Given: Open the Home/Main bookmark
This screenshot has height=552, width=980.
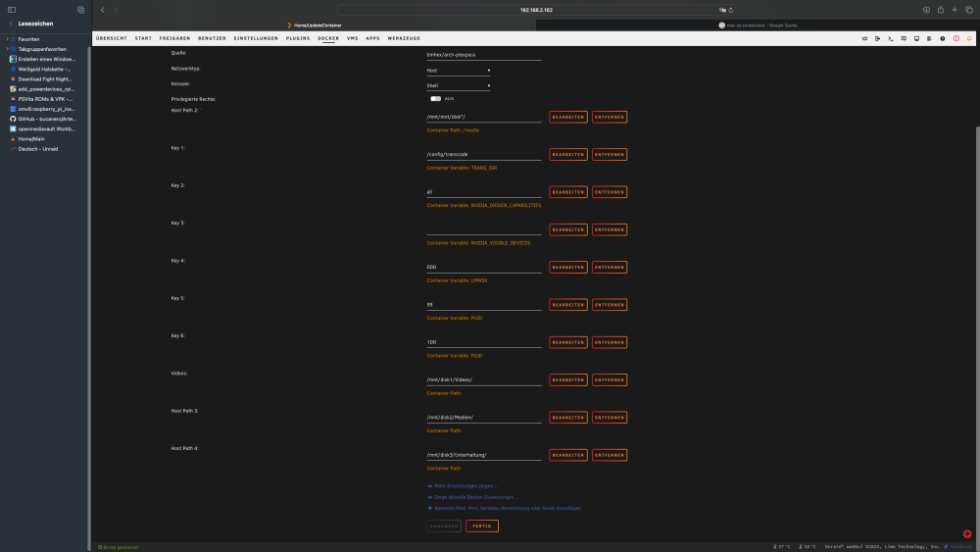Looking at the screenshot, I should pos(27,139).
